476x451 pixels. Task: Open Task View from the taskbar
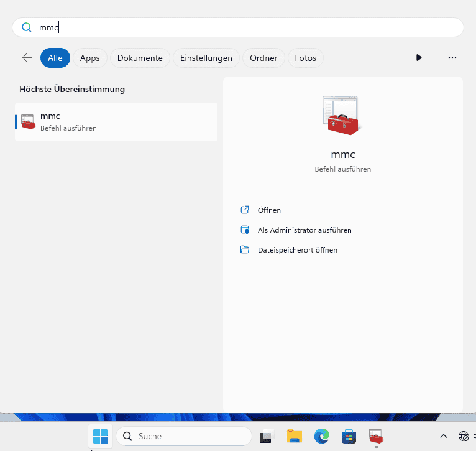click(x=267, y=436)
